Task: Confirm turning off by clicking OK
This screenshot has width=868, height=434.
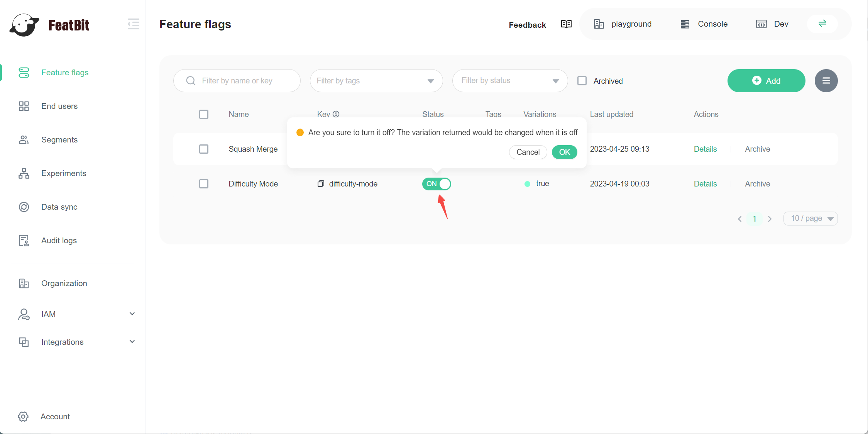Action: click(564, 152)
